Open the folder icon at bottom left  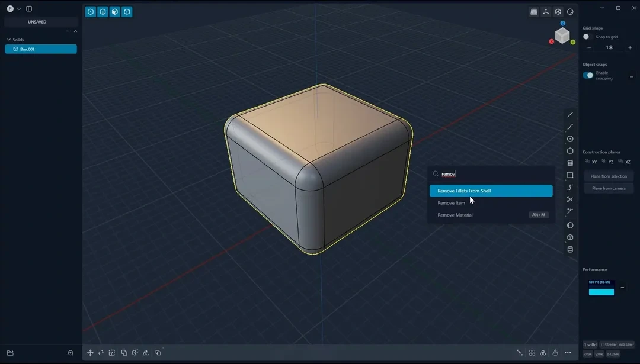pyautogui.click(x=10, y=353)
